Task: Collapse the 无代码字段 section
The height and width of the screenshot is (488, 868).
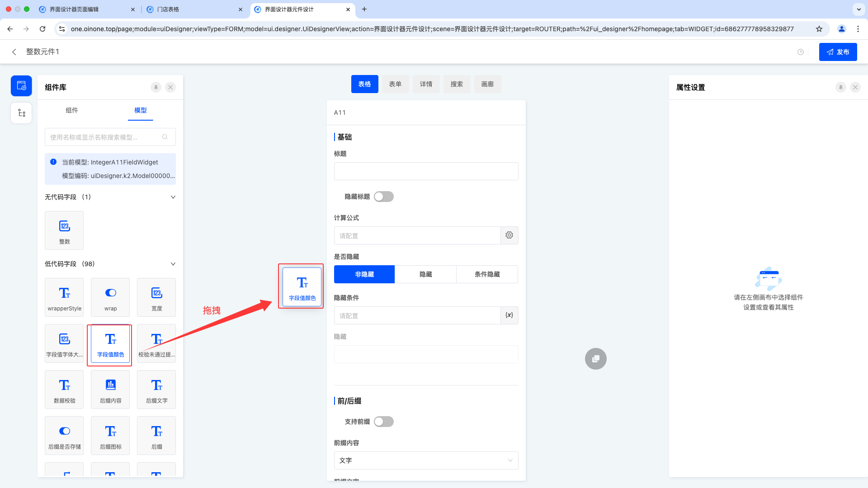Action: 173,197
